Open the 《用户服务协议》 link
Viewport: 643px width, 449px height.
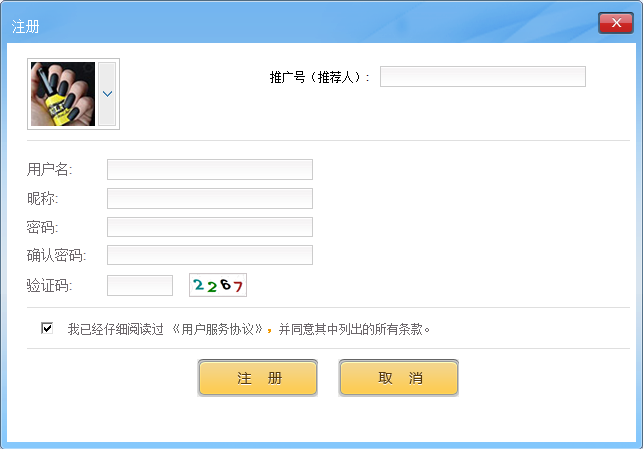pos(217,329)
